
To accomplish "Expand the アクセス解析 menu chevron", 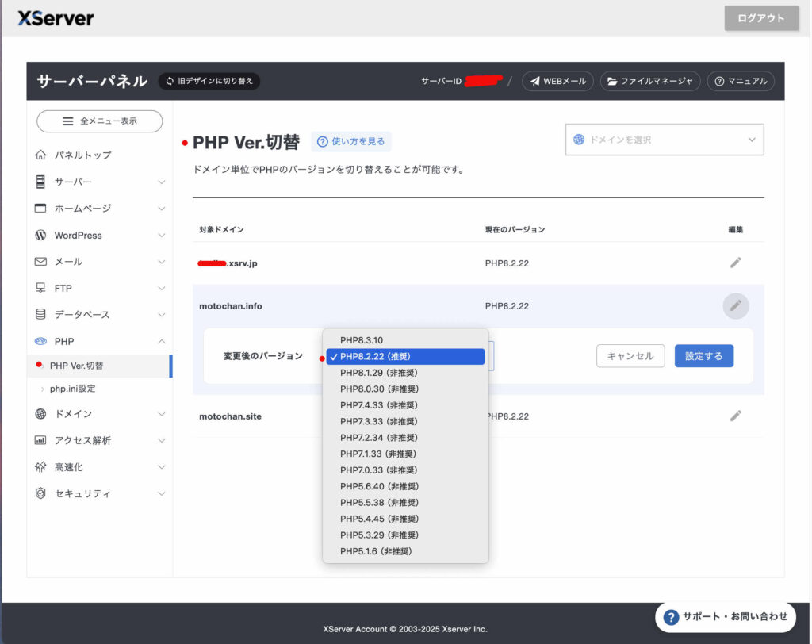I will point(162,440).
